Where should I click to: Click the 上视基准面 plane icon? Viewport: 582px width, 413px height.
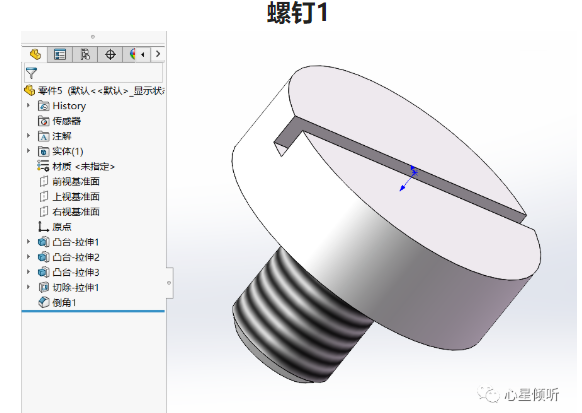tap(44, 197)
